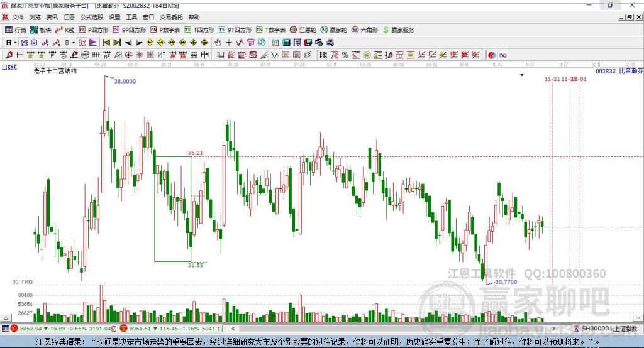Open the T数字表 table
The image size is (644, 348).
coord(270,30)
